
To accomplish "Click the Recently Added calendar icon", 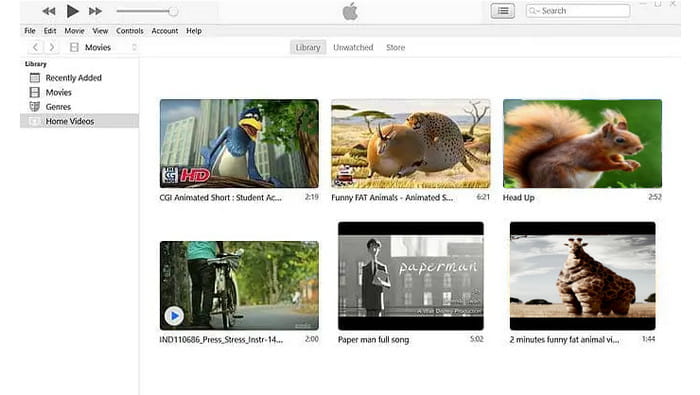I will click(x=34, y=78).
